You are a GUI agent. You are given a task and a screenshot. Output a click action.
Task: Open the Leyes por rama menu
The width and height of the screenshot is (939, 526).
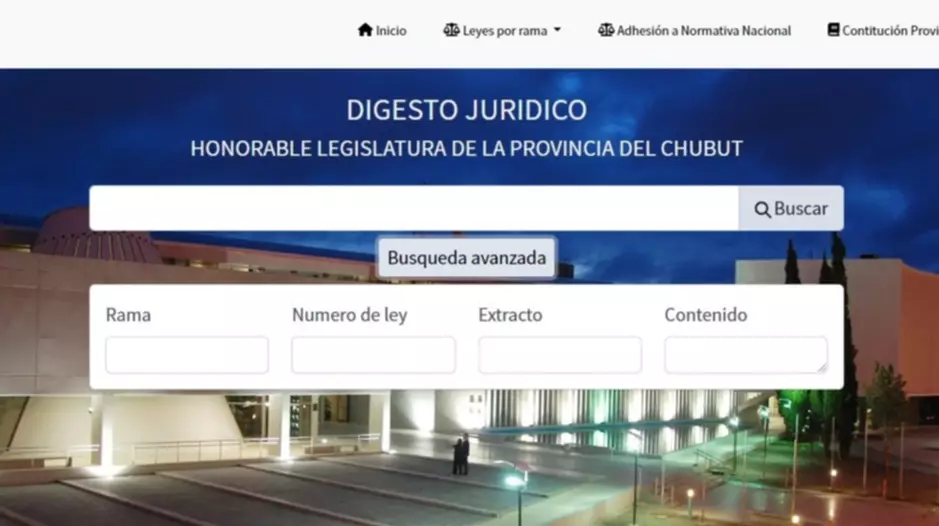coord(502,30)
